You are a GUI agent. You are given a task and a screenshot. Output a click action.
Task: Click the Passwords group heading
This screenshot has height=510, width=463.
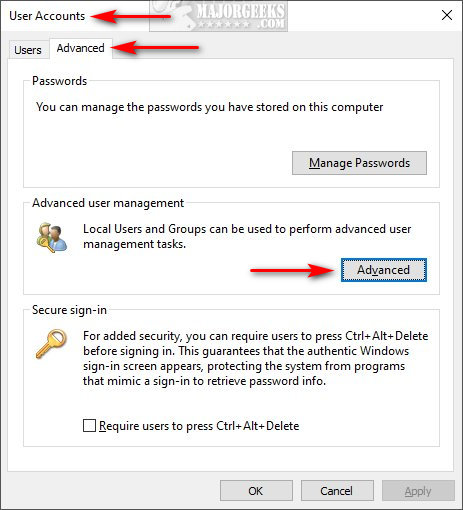[x=59, y=81]
